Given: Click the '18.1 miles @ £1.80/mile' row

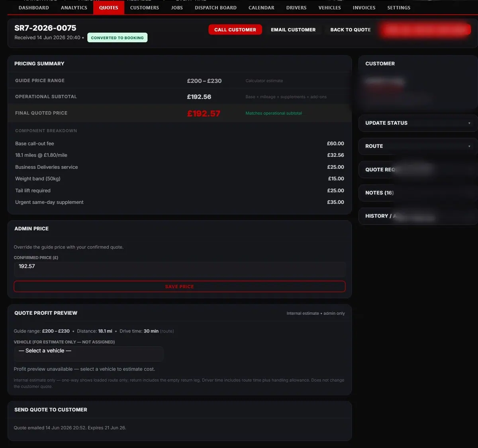Looking at the screenshot, I should [180, 155].
